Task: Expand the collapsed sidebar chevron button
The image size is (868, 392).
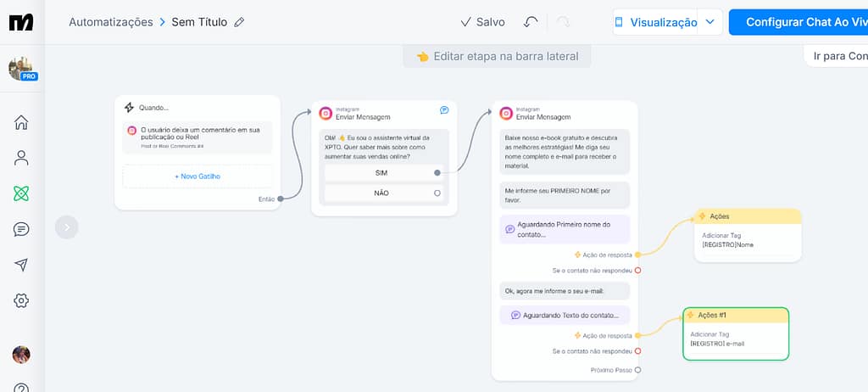Action: click(x=67, y=227)
